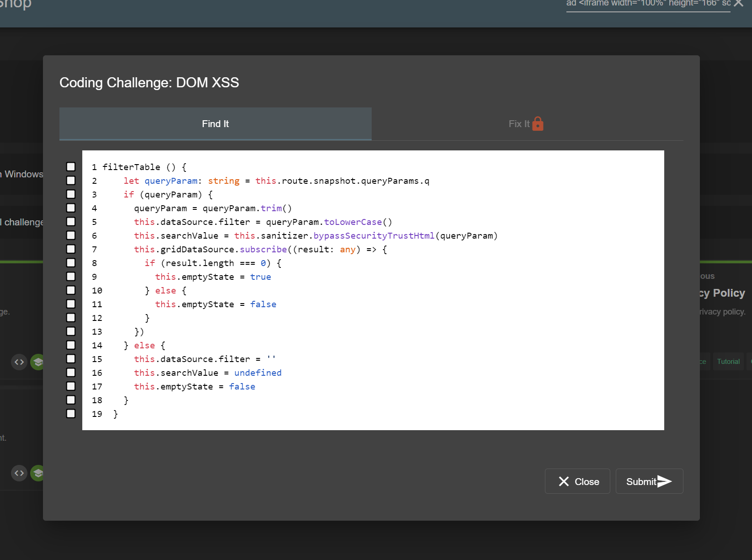Switch to the Find It tab
The height and width of the screenshot is (560, 752).
(x=215, y=124)
